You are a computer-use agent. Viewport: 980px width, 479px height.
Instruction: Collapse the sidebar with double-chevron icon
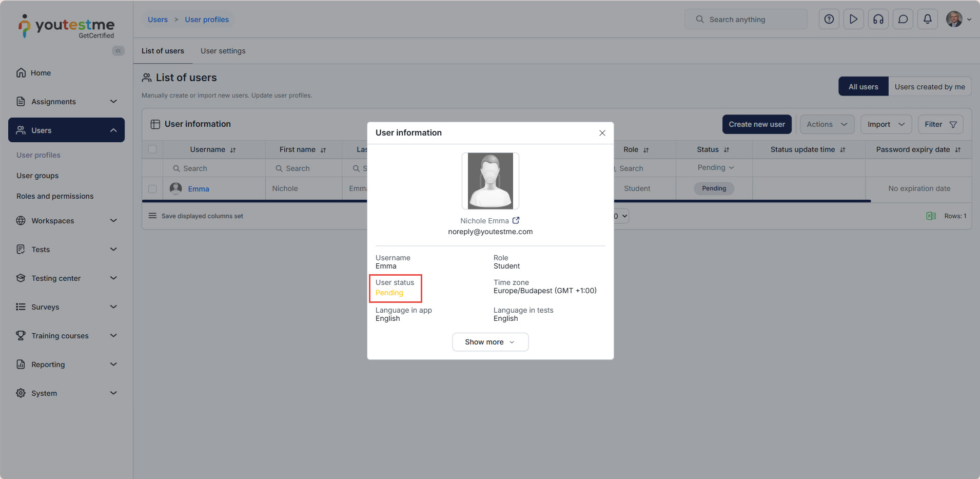pyautogui.click(x=118, y=51)
